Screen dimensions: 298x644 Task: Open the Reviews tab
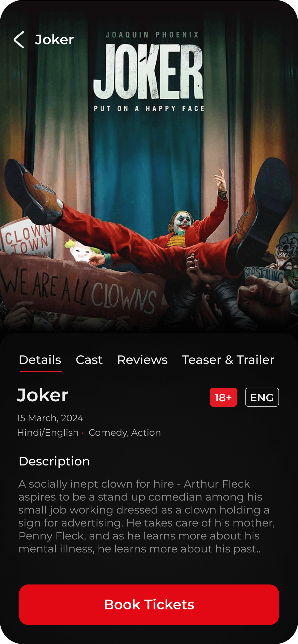pyautogui.click(x=142, y=360)
